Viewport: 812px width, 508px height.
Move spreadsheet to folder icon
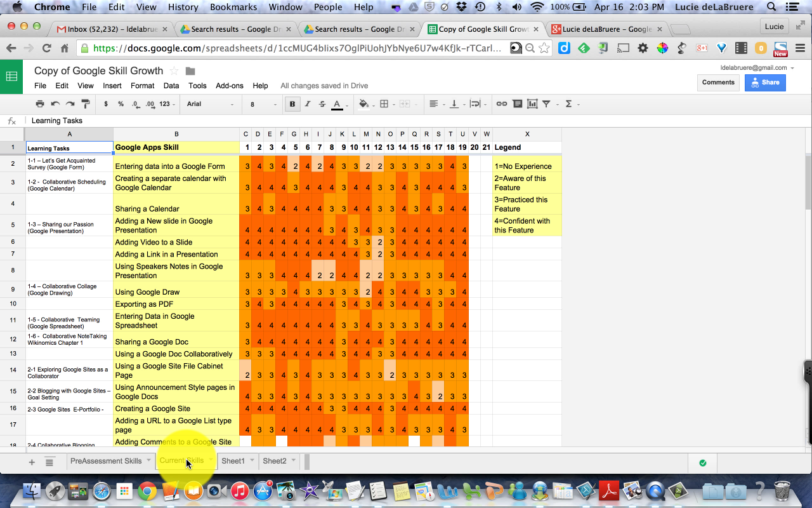[x=190, y=71]
